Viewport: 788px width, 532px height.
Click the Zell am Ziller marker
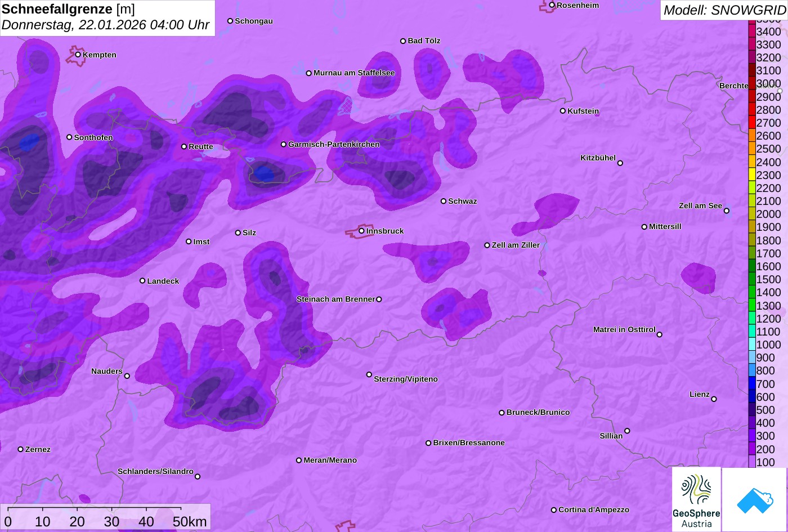click(487, 245)
